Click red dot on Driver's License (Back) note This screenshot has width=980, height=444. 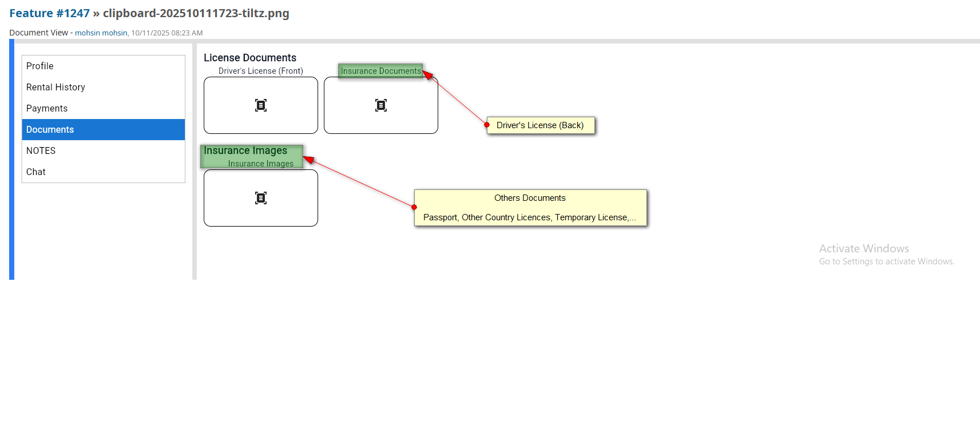pyautogui.click(x=487, y=125)
